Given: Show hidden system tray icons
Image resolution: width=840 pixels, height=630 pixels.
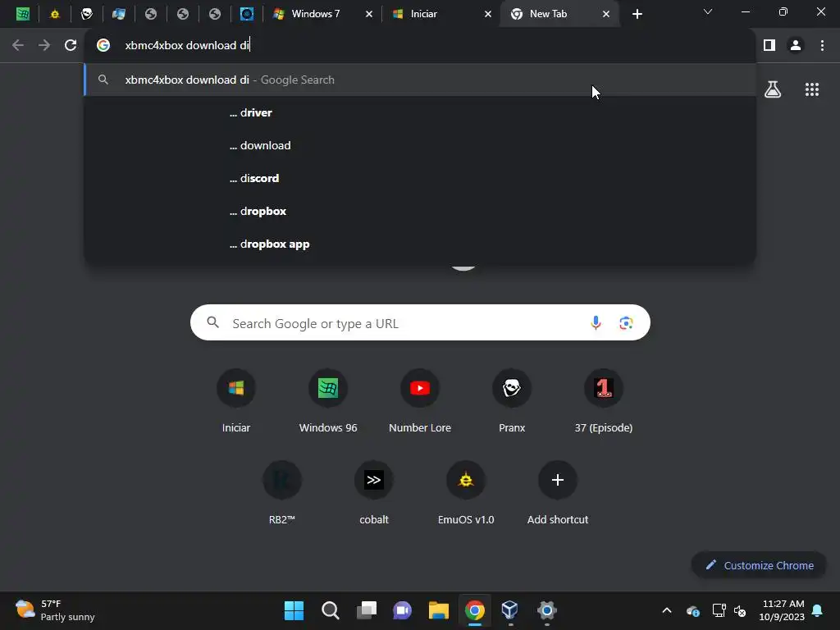Looking at the screenshot, I should 666,610.
